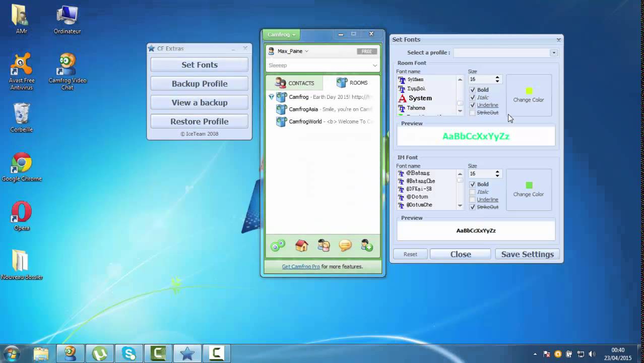Open the Get Camfrog Pro link
644x363 pixels.
(301, 266)
